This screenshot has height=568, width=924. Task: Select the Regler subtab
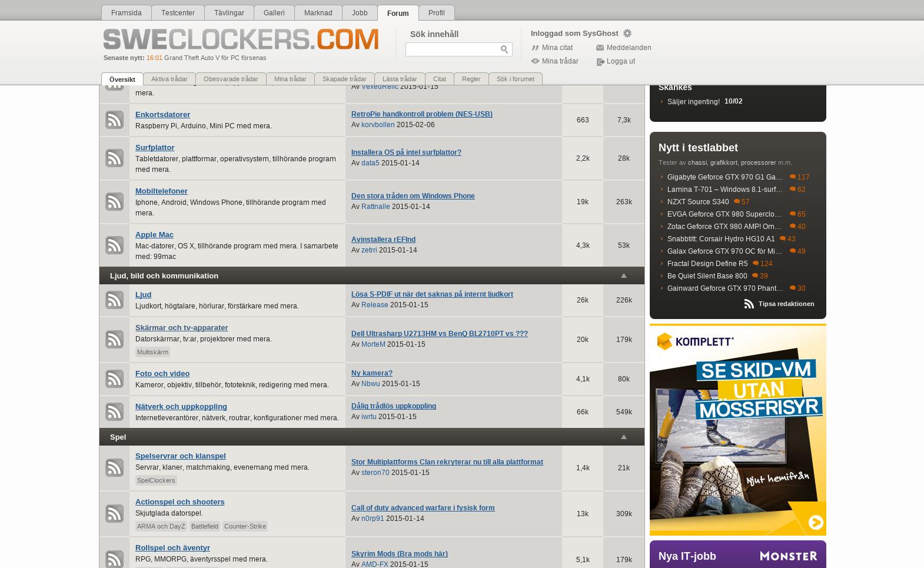coord(471,79)
